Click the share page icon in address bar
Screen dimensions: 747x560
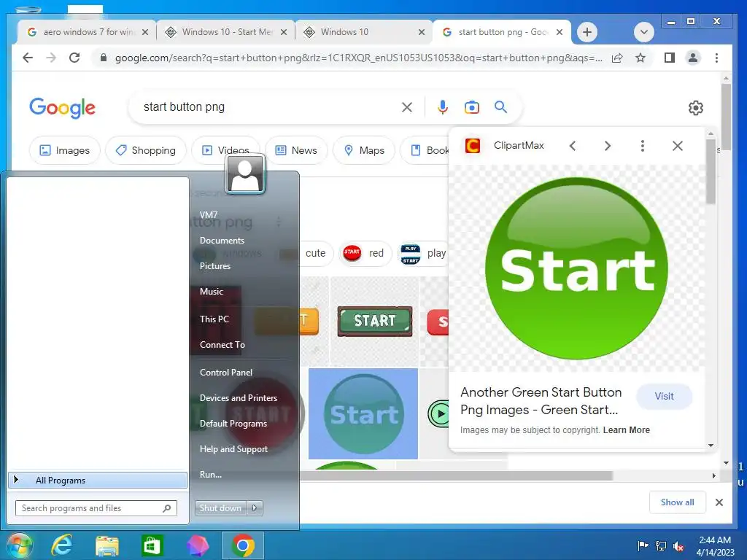617,58
